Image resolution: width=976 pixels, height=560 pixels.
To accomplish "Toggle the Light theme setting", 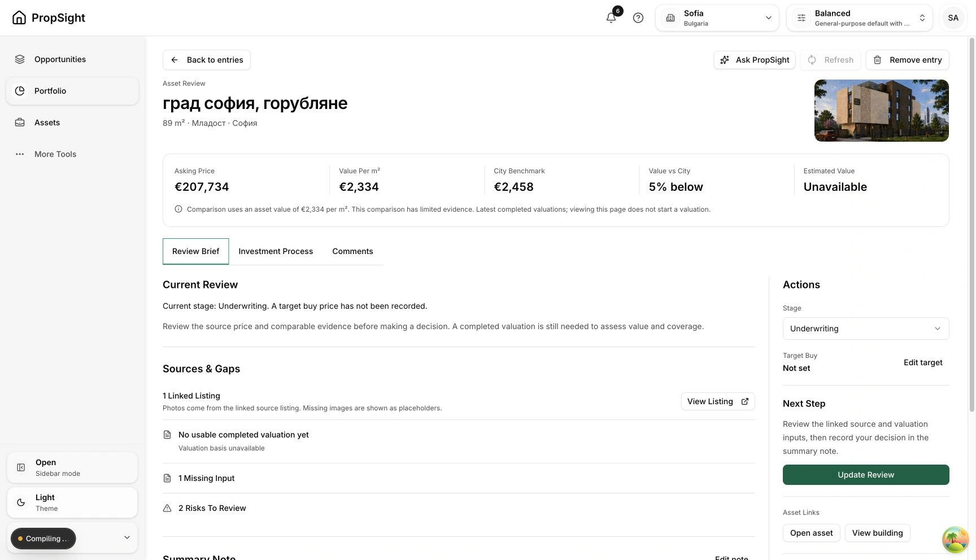I will 72,502.
